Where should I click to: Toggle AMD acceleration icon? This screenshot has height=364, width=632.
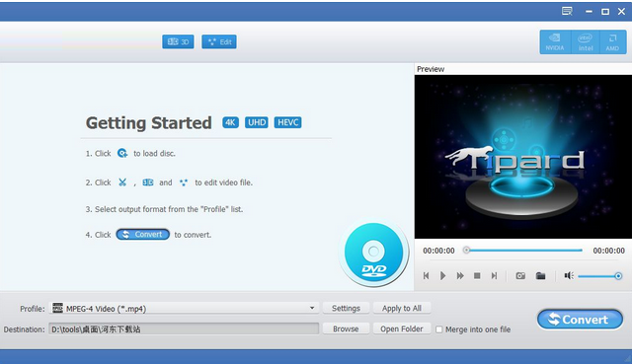(612, 41)
